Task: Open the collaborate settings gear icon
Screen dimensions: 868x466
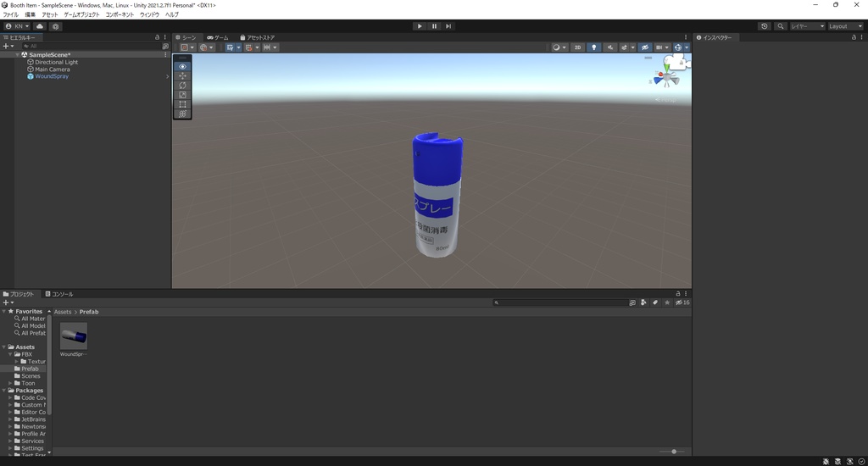Action: (x=55, y=26)
